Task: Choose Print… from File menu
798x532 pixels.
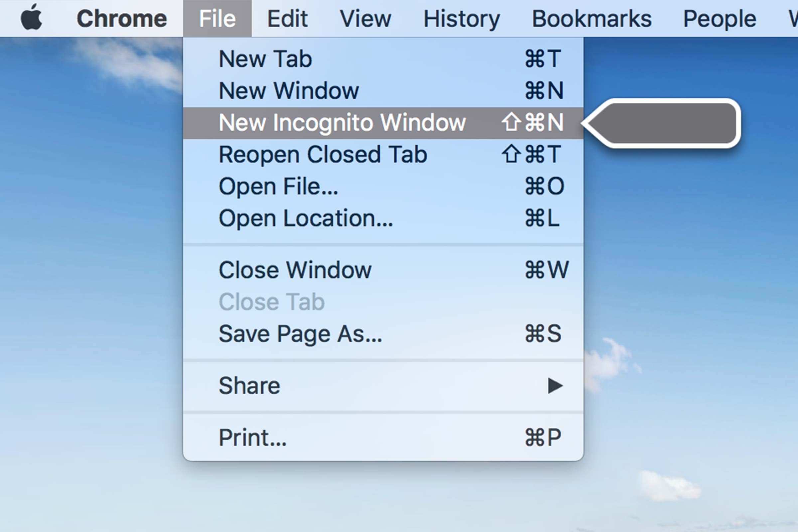Action: pyautogui.click(x=383, y=438)
